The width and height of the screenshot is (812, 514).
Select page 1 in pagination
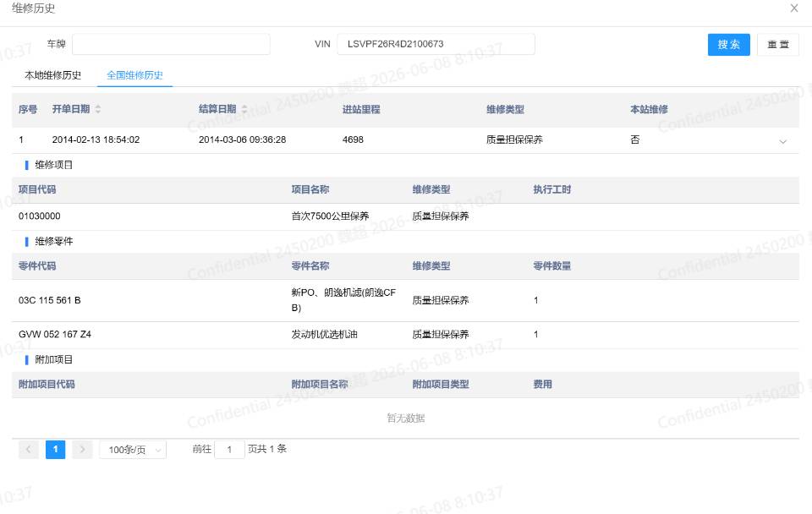coord(56,449)
